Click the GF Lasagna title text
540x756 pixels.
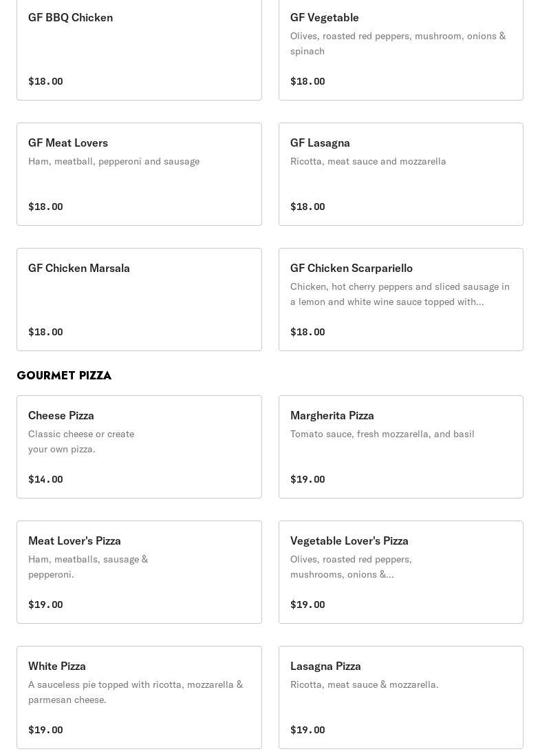tap(320, 143)
